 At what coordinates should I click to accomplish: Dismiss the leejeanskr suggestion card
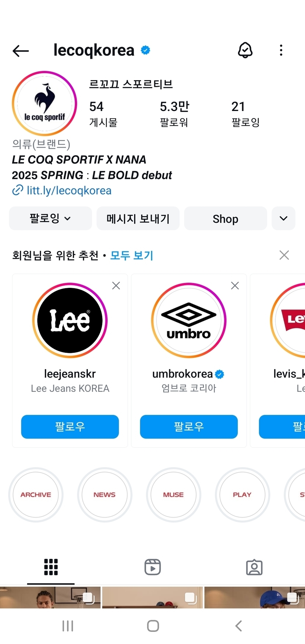pyautogui.click(x=116, y=286)
